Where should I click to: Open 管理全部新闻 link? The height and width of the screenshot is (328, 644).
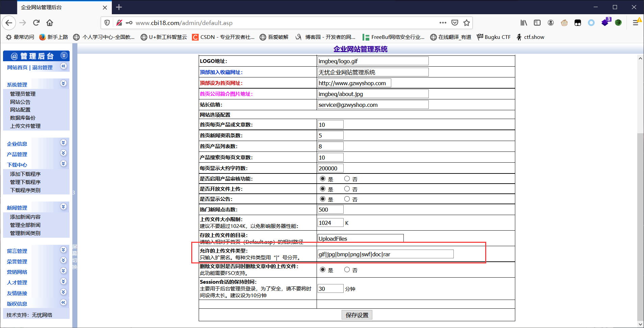pos(25,225)
